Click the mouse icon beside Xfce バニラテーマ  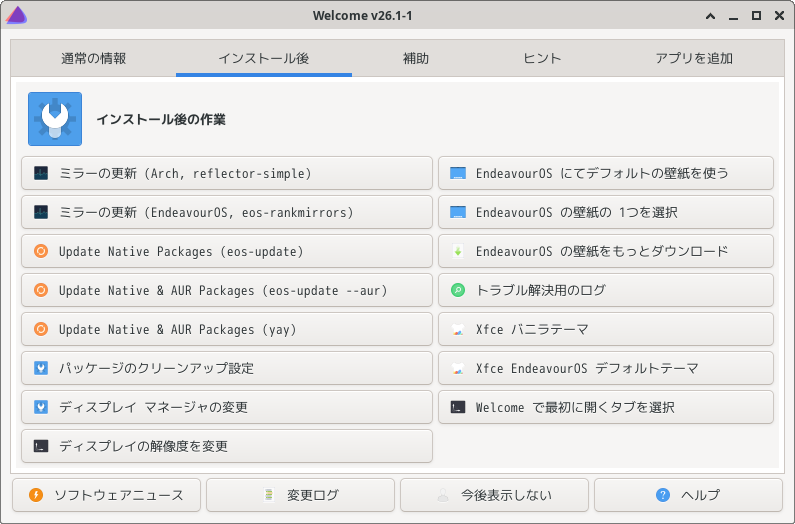(458, 329)
